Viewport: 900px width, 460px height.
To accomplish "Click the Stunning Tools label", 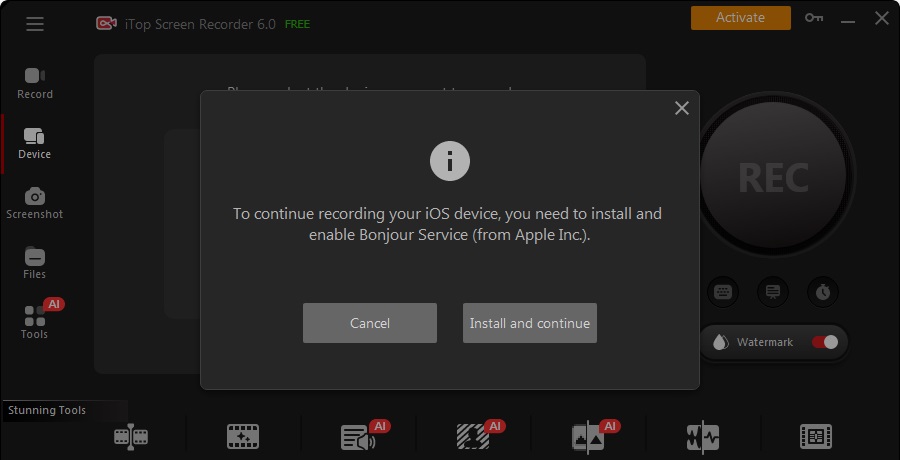I will click(x=47, y=411).
